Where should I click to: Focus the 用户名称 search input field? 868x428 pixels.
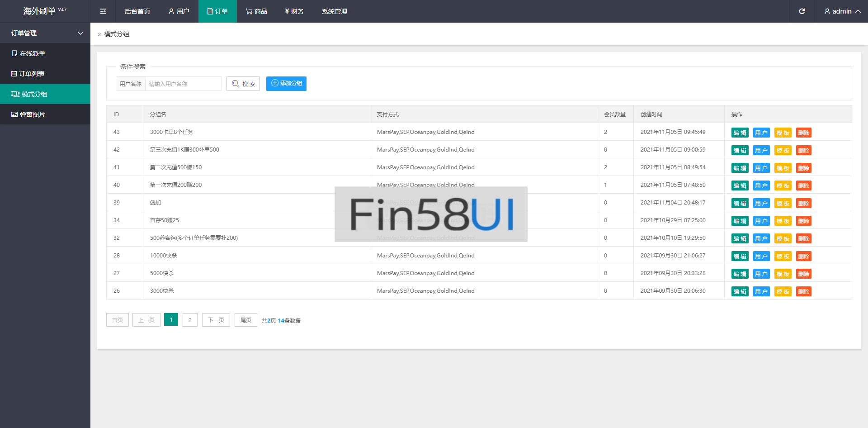tap(183, 84)
